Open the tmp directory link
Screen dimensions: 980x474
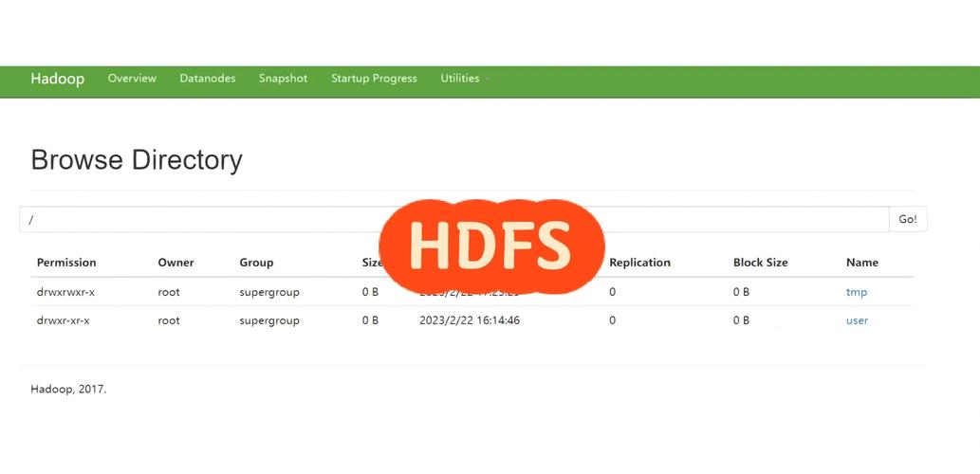pos(857,292)
